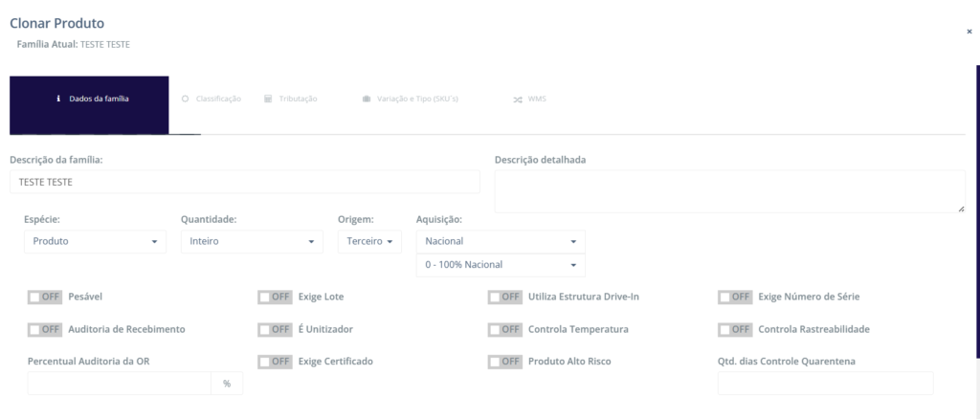Click the briefcase icon beside Variação e Tipo

[367, 99]
